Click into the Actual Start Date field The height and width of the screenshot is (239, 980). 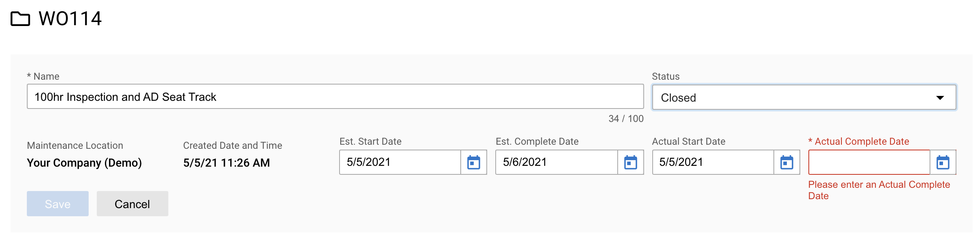click(713, 162)
